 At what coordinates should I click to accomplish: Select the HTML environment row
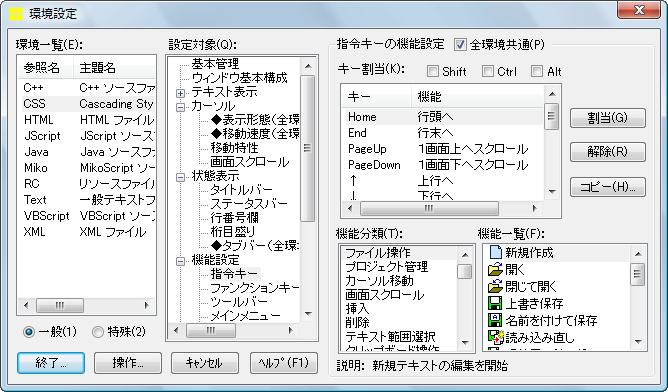(87, 120)
